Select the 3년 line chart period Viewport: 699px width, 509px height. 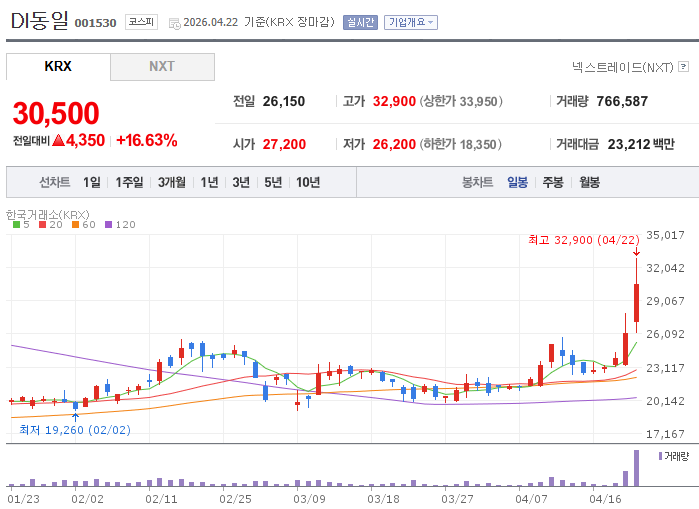pyautogui.click(x=241, y=182)
